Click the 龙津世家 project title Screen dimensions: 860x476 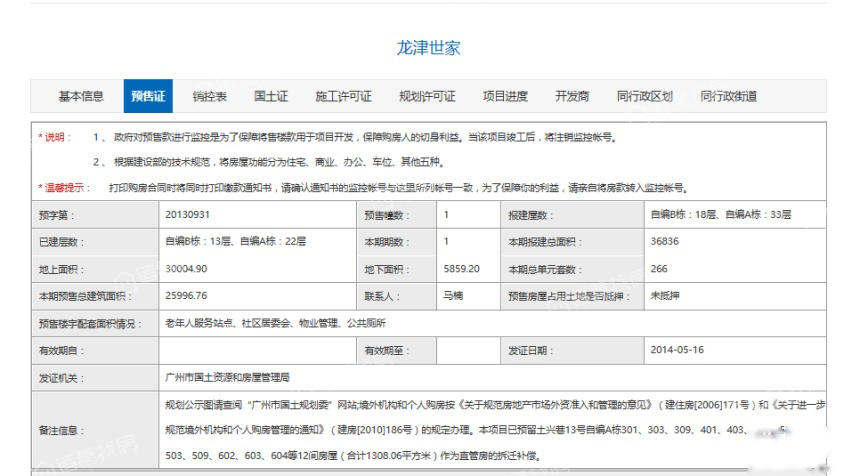tap(428, 48)
